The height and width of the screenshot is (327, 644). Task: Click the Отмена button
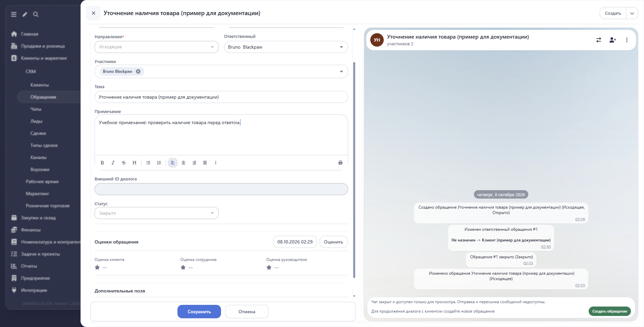(247, 312)
